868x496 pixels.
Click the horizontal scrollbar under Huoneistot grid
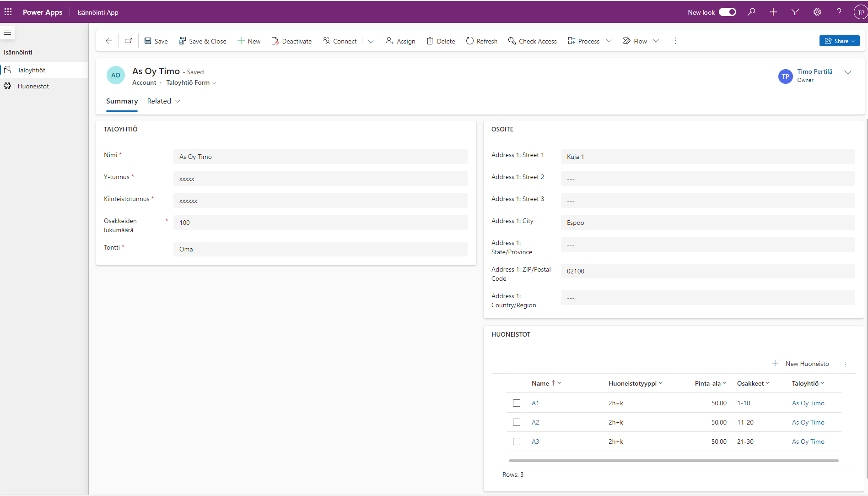(673, 461)
